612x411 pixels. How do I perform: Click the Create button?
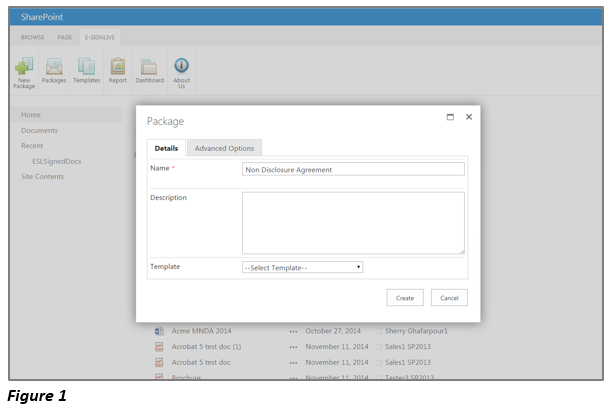405,298
